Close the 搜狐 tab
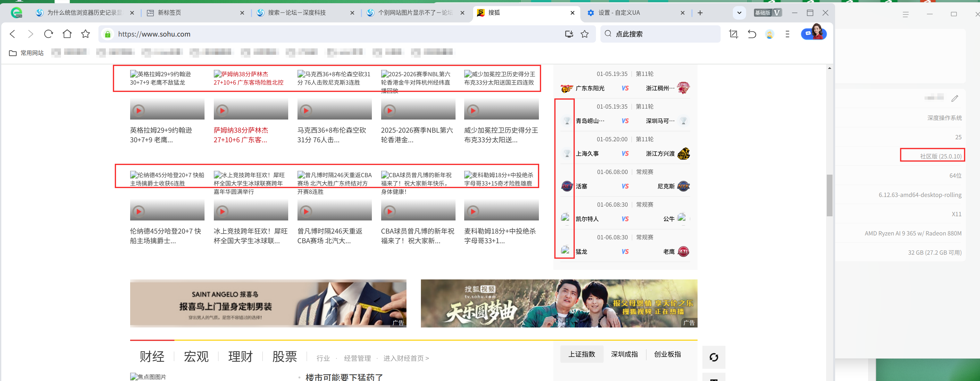The width and height of the screenshot is (980, 381). [x=573, y=13]
